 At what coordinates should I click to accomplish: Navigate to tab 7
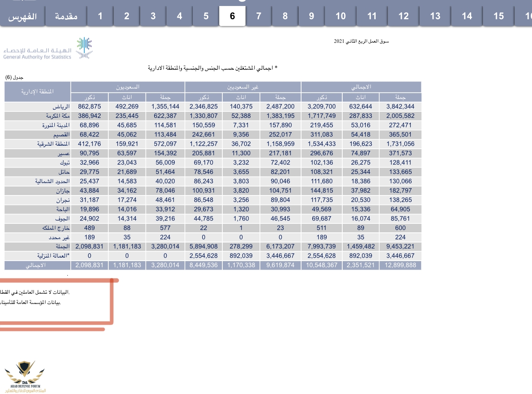259,16
